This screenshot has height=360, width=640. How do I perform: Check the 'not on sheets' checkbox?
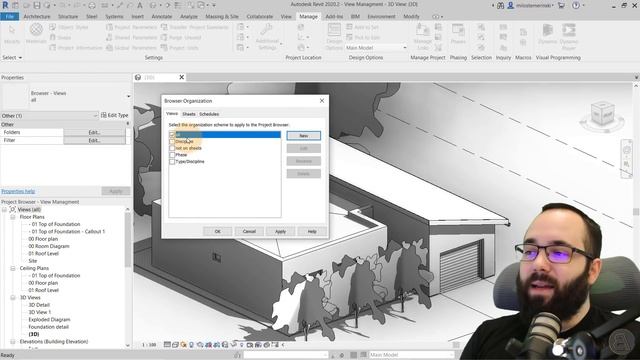(x=172, y=148)
